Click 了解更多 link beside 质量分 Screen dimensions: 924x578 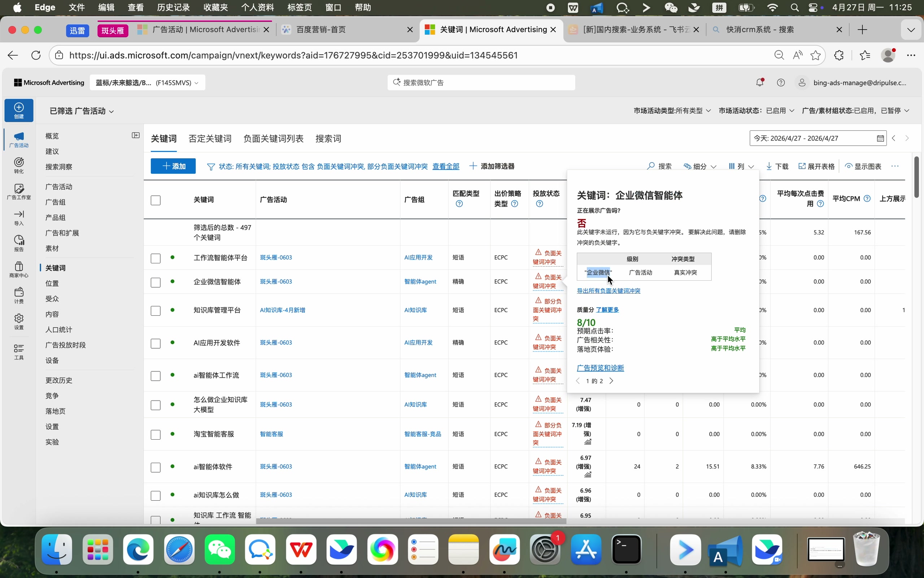(x=607, y=310)
